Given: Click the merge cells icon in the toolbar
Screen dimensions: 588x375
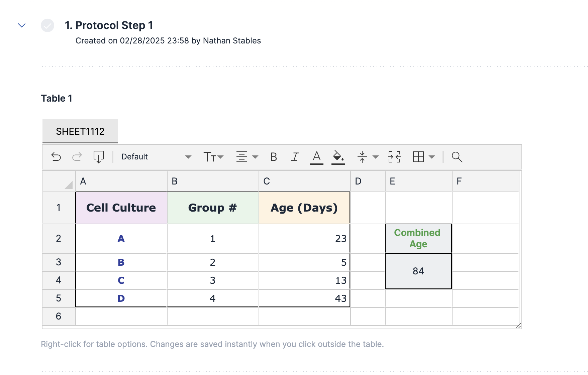Looking at the screenshot, I should 394,156.
